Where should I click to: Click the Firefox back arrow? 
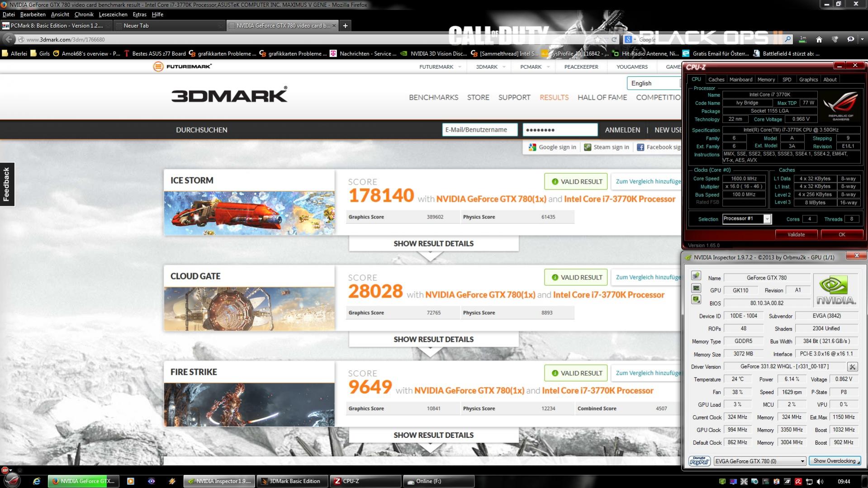click(x=9, y=39)
